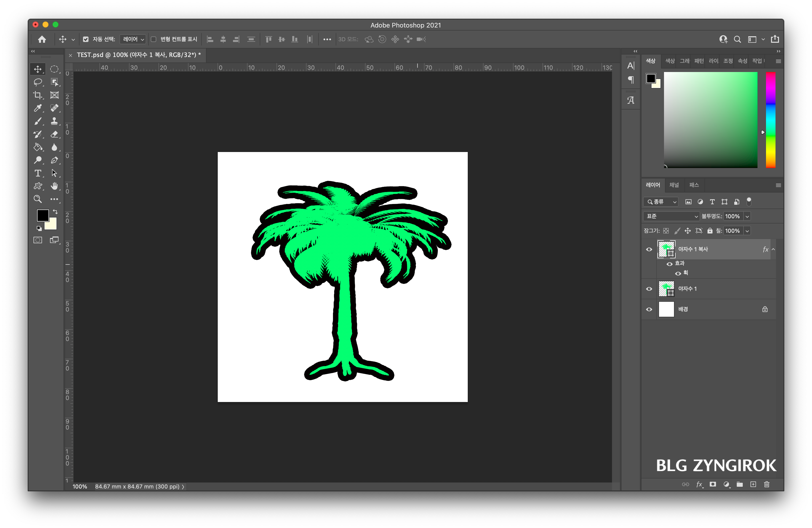
Task: Click the foreground color swatch in toolbar
Action: point(43,215)
